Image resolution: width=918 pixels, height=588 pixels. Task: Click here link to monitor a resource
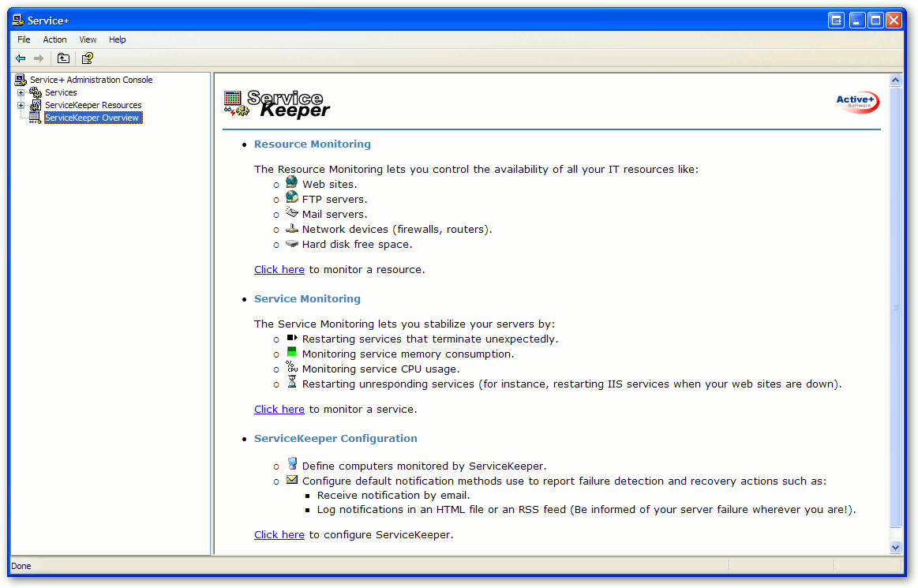point(279,269)
